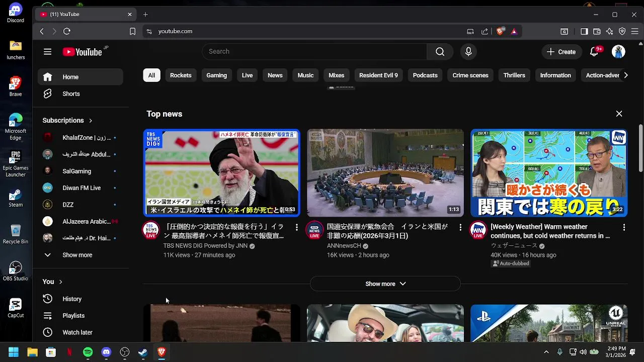Image resolution: width=644 pixels, height=362 pixels.
Task: Select the All filter chip
Action: click(151, 75)
